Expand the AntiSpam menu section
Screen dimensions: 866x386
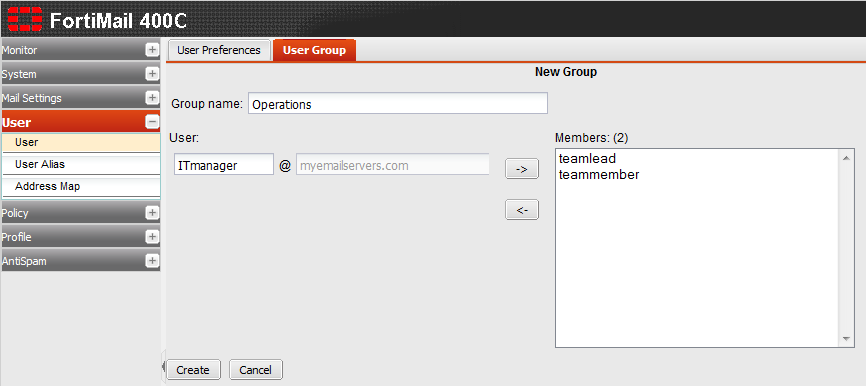click(x=152, y=261)
